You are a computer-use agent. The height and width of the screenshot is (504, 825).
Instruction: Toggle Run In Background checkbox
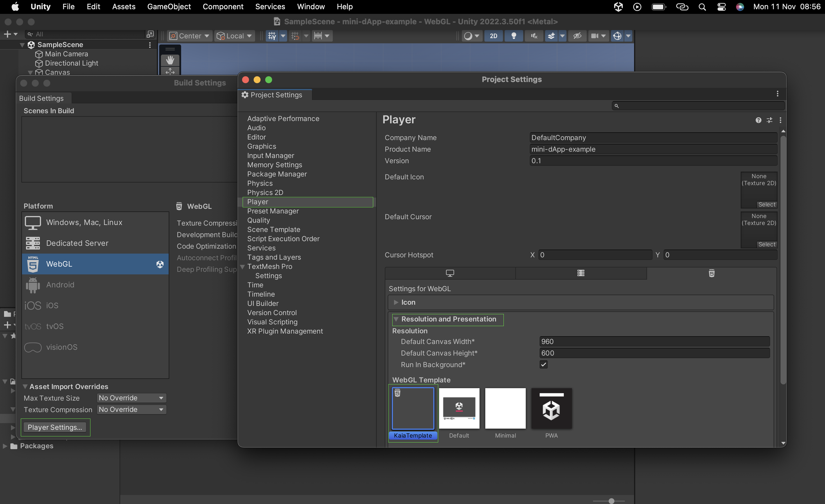pos(543,365)
